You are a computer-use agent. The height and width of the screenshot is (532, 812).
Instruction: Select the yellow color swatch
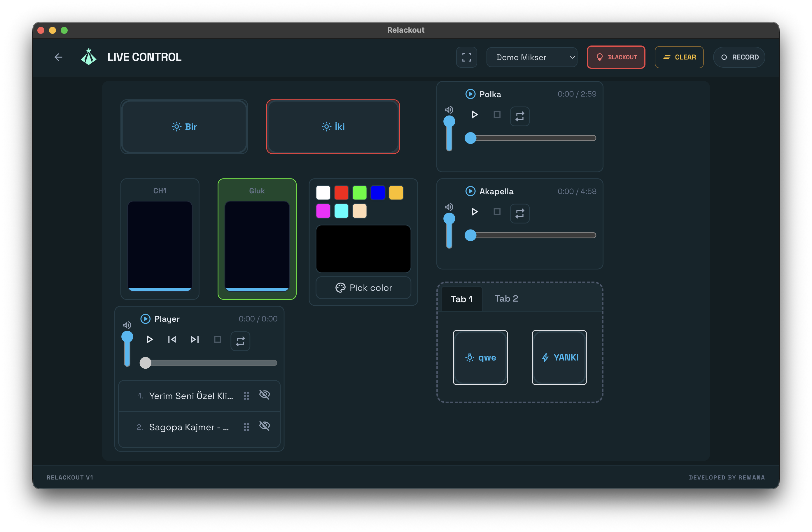[x=396, y=192]
